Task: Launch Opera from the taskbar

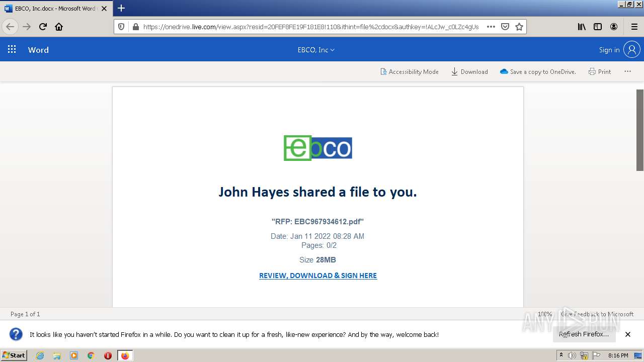Action: (x=108, y=355)
